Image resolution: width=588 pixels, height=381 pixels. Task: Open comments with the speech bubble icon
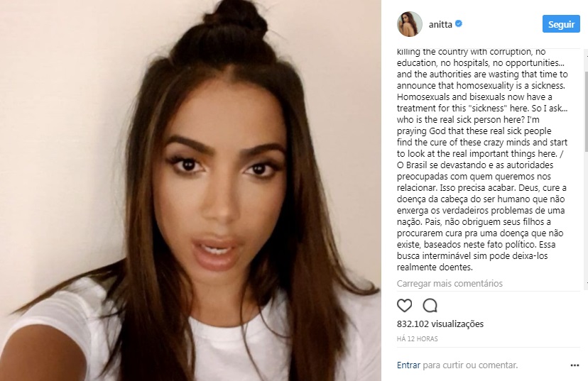coord(430,306)
